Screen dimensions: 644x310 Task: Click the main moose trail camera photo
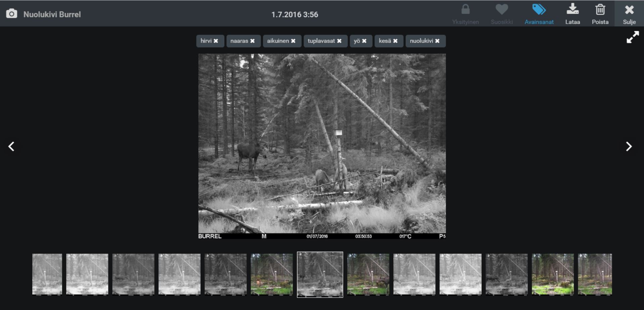[x=322, y=146]
